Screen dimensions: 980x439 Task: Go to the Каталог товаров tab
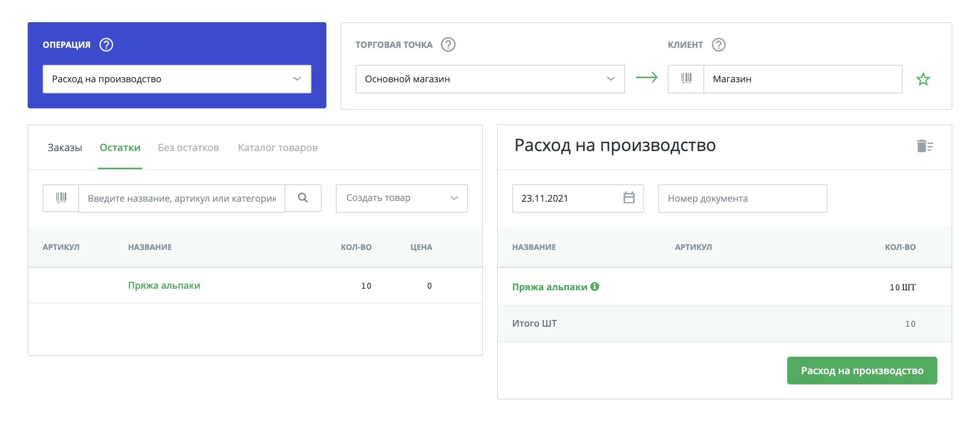coord(277,148)
